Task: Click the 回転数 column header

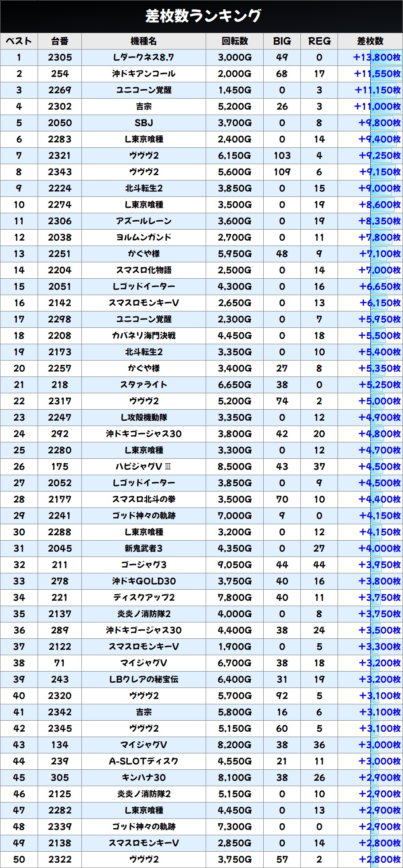Action: pos(234,41)
